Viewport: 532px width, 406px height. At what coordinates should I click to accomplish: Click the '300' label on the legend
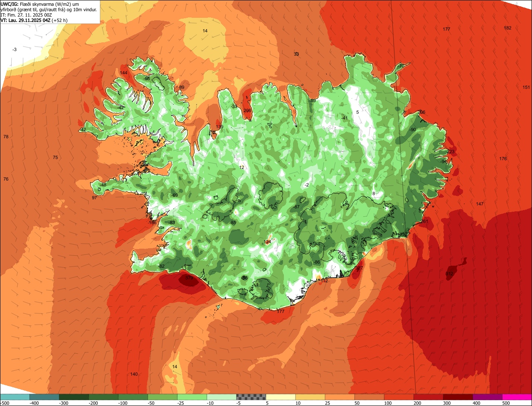click(x=446, y=403)
